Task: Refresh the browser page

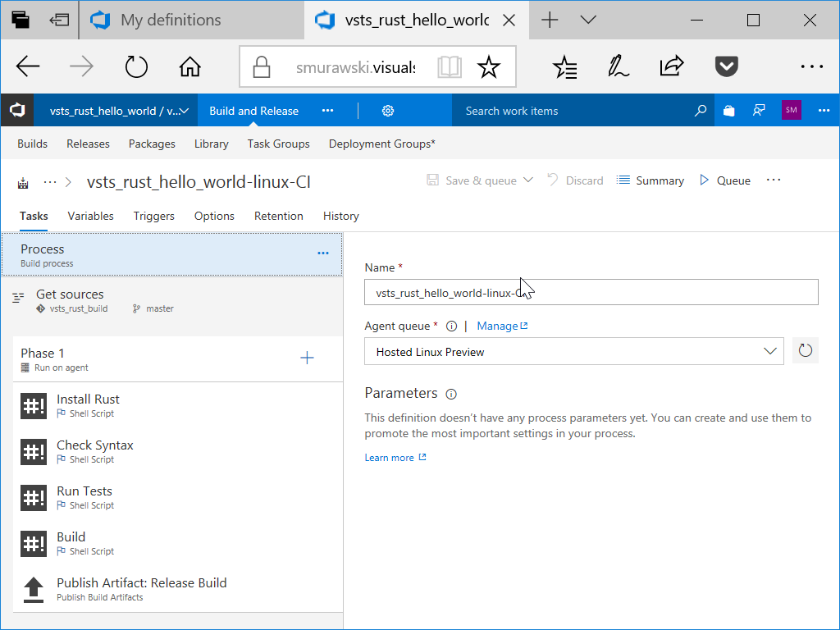Action: 136,67
